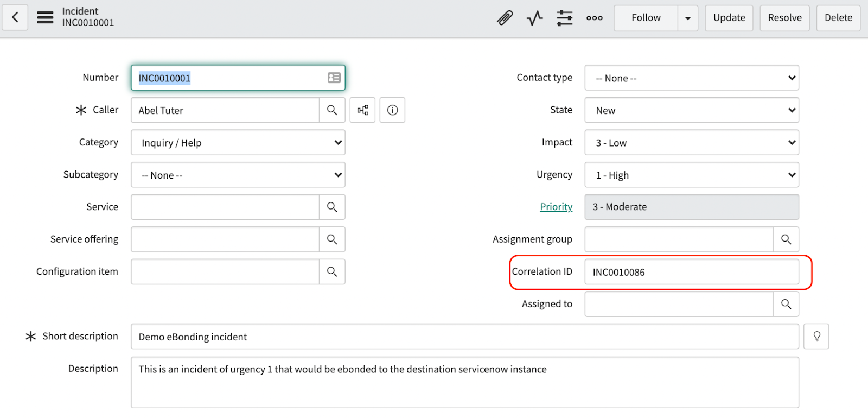Image resolution: width=868 pixels, height=418 pixels.
Task: Click the Short description input field
Action: click(x=465, y=337)
